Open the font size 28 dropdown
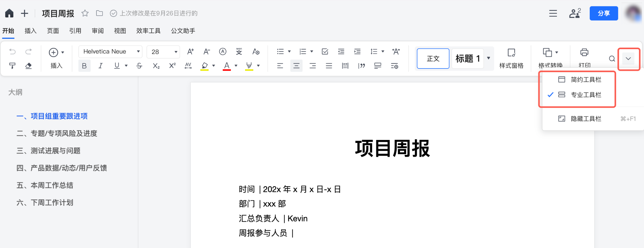 pyautogui.click(x=163, y=52)
